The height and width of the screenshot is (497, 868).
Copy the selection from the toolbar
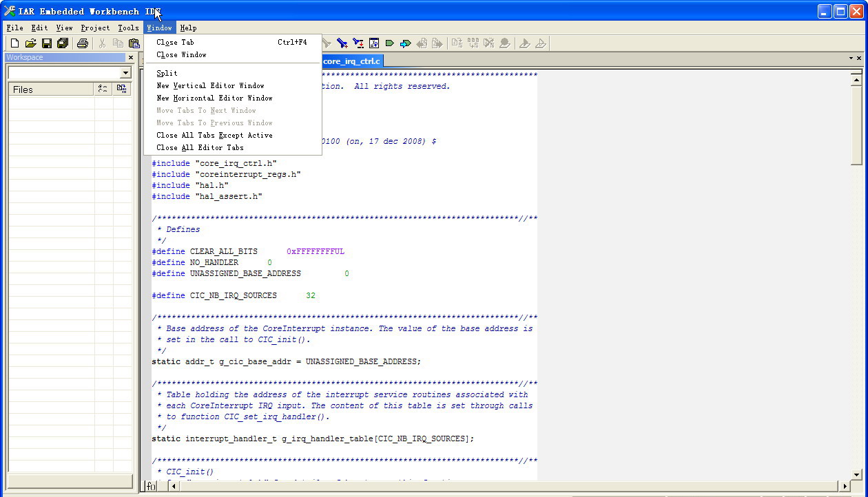point(118,43)
